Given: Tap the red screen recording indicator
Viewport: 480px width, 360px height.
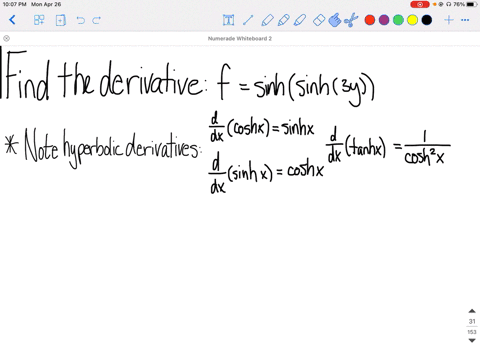Looking at the screenshot, I should coord(420,4).
